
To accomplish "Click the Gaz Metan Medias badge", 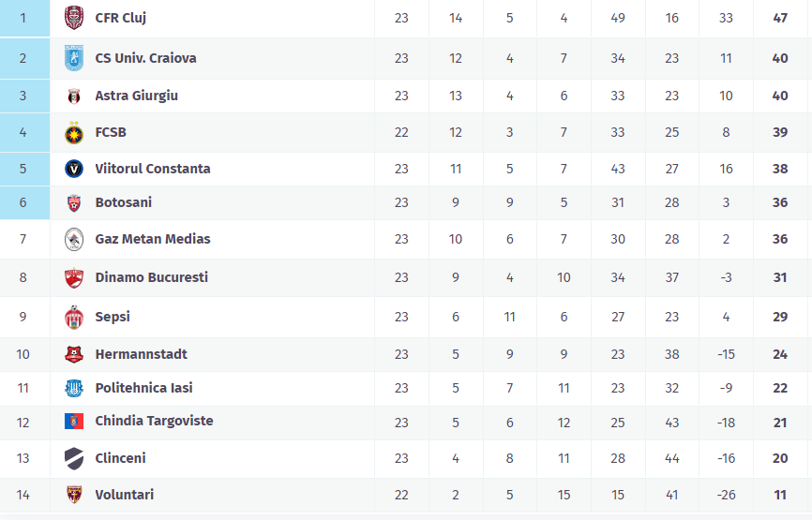I will point(73,239).
